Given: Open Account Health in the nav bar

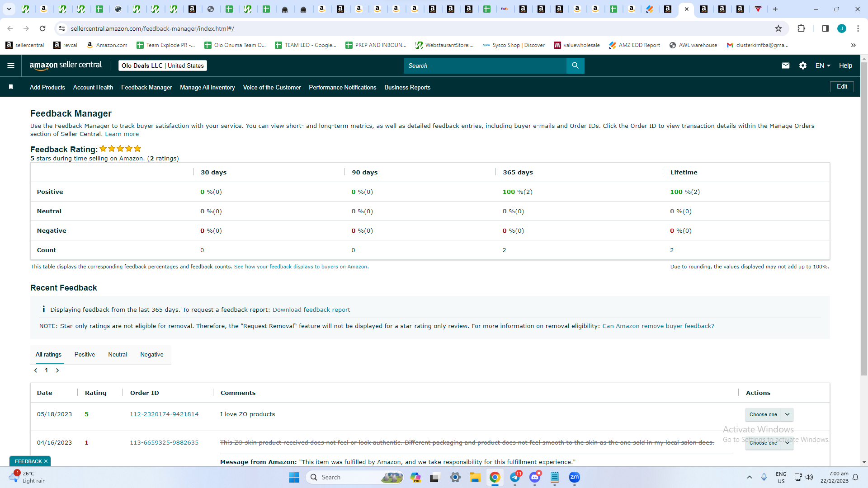Looking at the screenshot, I should point(93,87).
